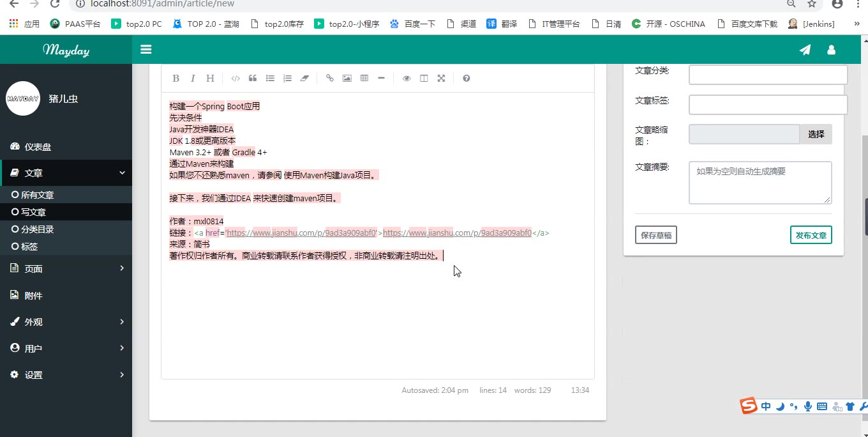Apply italic formatting in editor
Screen dimensions: 868x437
(x=193, y=79)
